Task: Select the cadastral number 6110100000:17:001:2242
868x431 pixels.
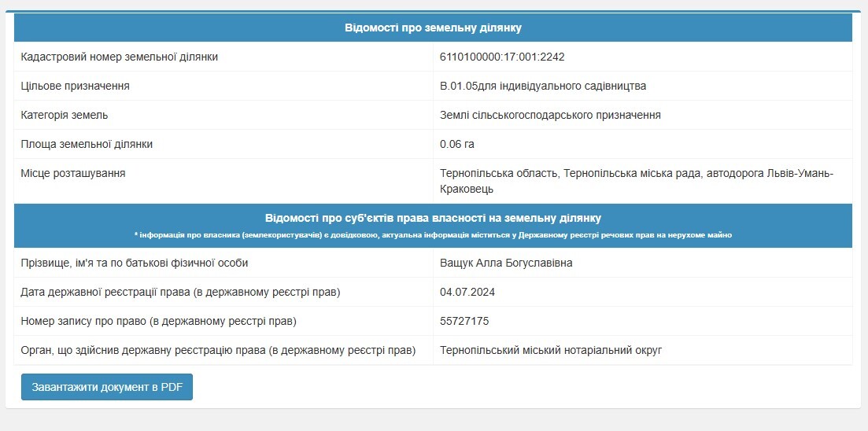Action: 502,57
